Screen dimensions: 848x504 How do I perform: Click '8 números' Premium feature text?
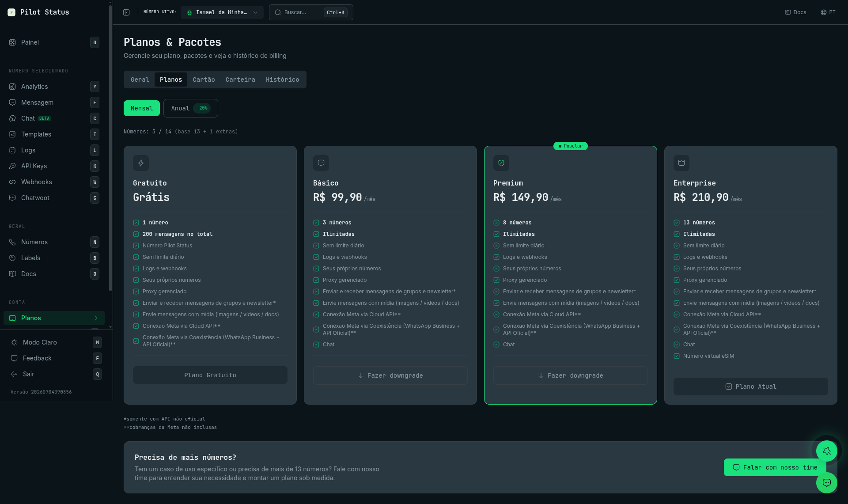tap(517, 223)
